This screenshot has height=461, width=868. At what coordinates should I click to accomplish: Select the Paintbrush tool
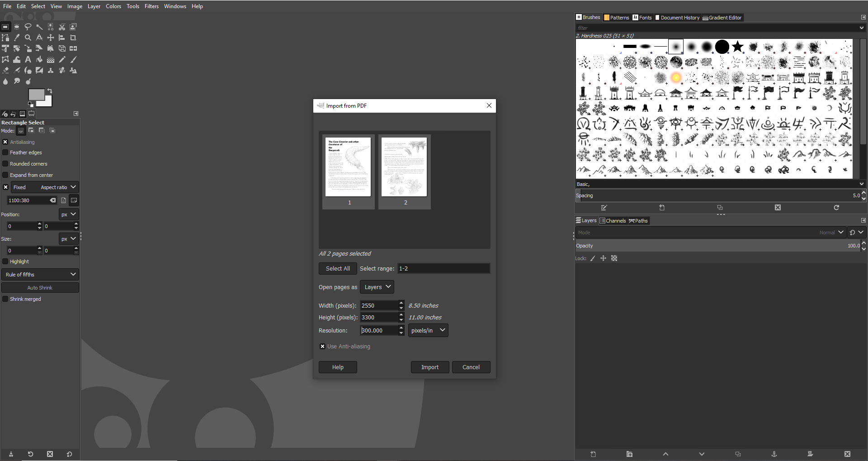[x=73, y=59]
